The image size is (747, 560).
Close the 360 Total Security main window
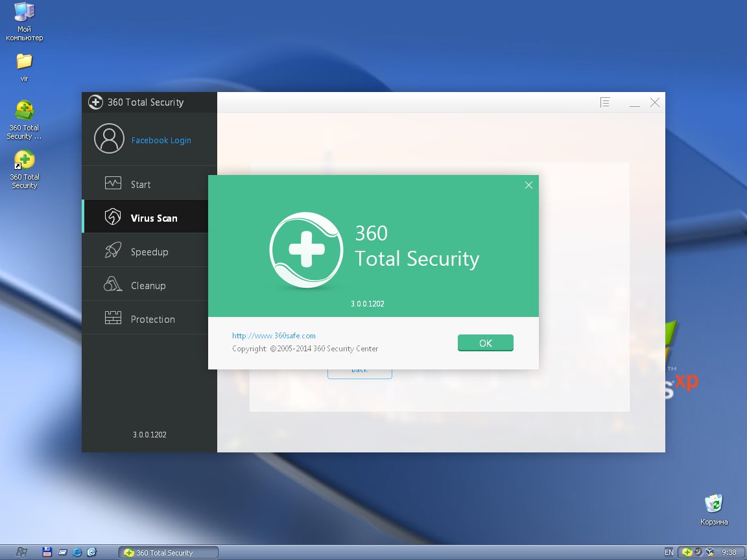[x=655, y=102]
